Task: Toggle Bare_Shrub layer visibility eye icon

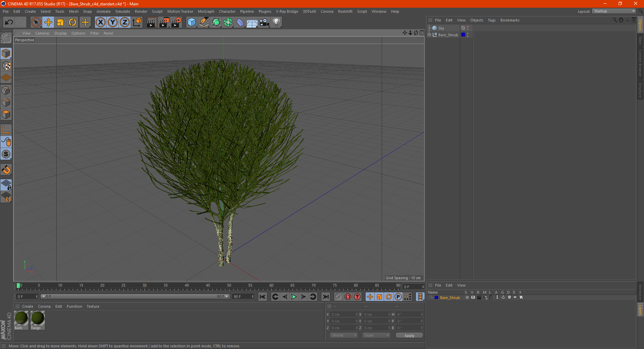Action: (x=473, y=297)
